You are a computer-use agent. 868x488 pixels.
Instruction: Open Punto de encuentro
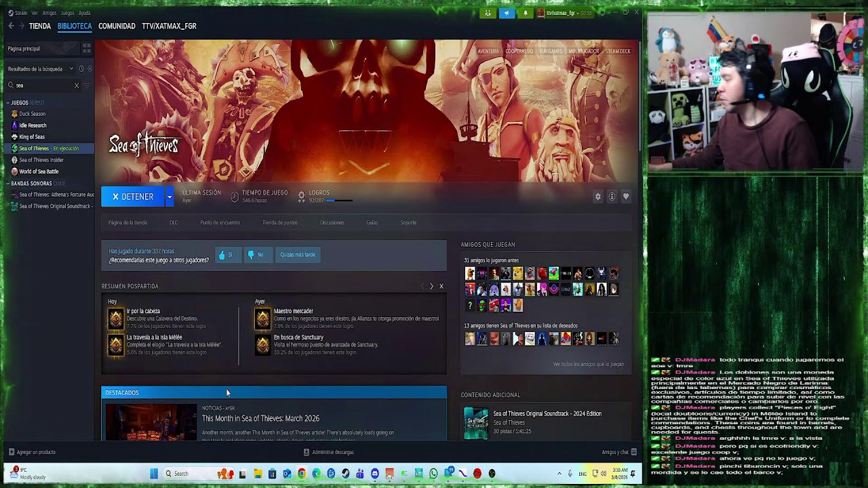(x=220, y=222)
